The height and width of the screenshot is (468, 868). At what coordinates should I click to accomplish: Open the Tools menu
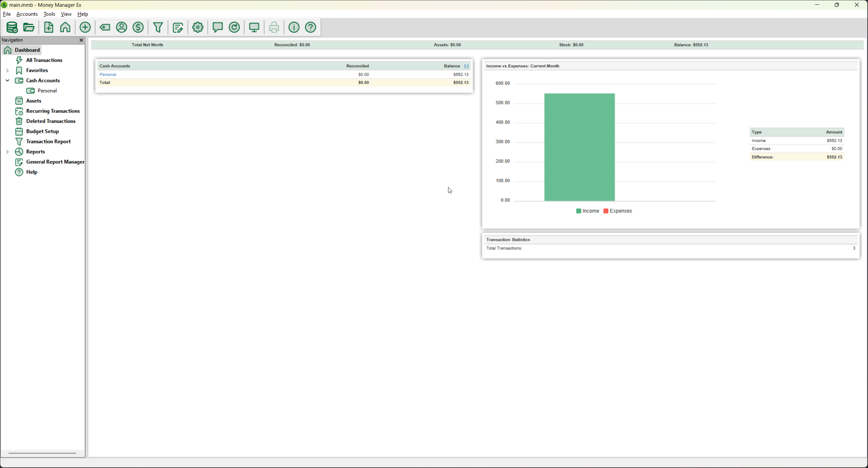(49, 14)
